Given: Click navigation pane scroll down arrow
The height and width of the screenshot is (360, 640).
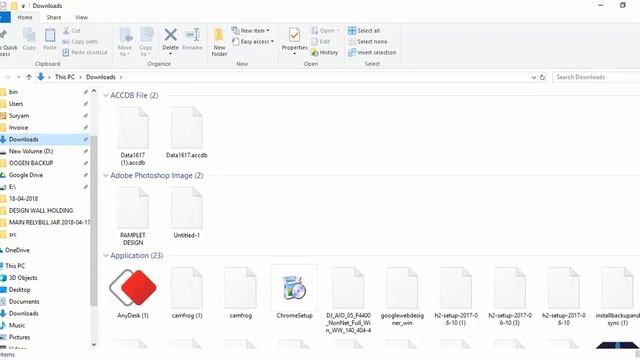Looking at the screenshot, I should tap(94, 344).
